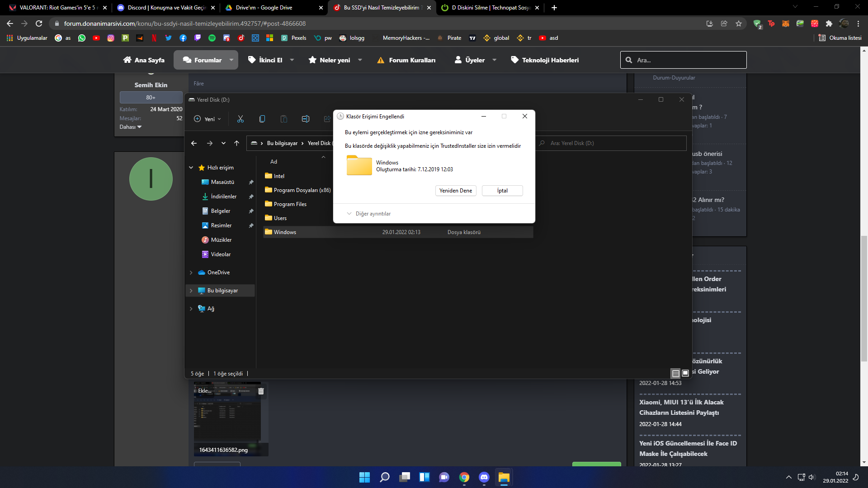Select the Windows folder row
The image size is (868, 488).
398,232
